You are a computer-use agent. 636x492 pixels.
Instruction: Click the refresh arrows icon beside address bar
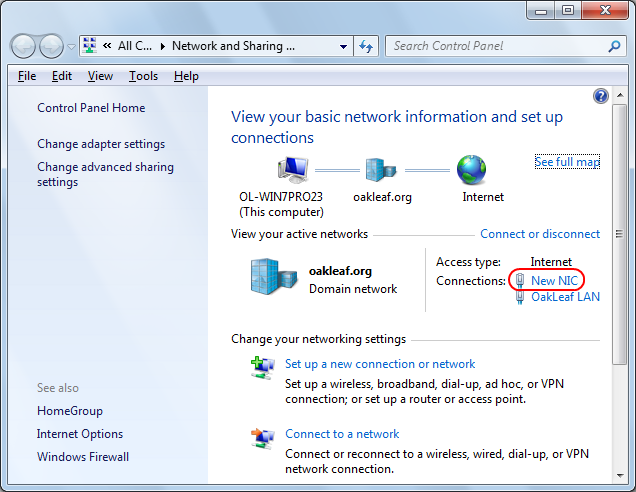coord(366,46)
